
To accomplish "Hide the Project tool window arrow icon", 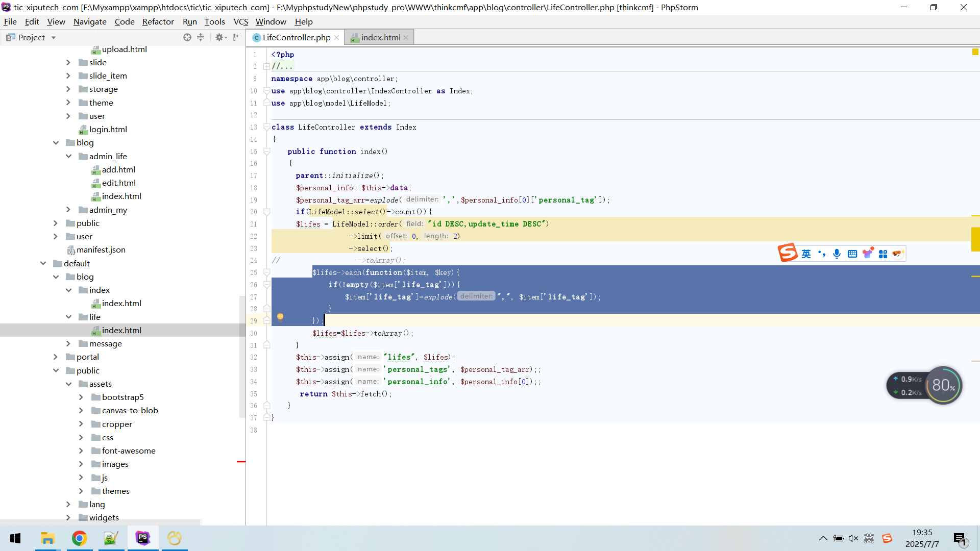I will point(236,37).
